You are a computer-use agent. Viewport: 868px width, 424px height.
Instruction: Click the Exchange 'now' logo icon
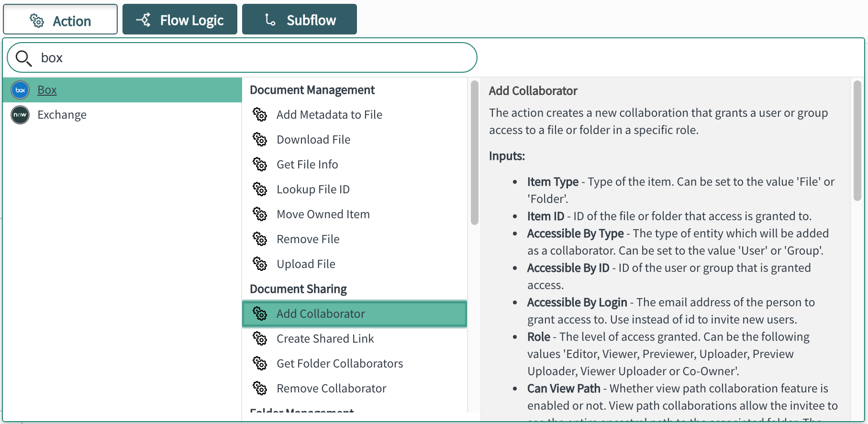coord(20,115)
